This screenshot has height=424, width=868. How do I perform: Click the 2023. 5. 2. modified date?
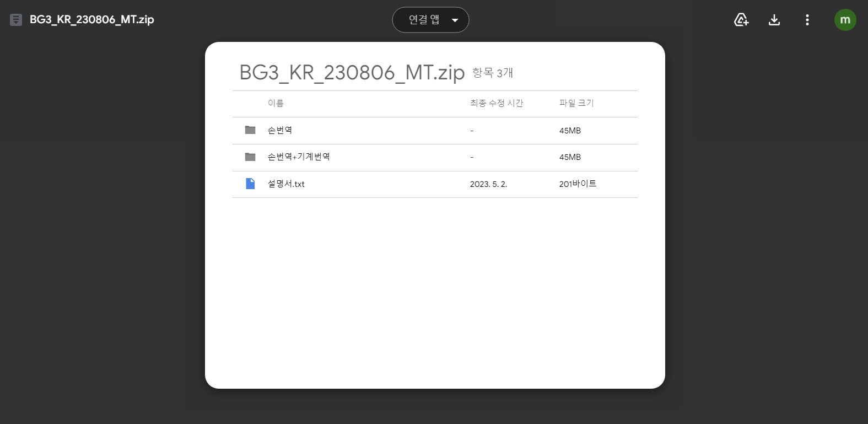pos(488,184)
